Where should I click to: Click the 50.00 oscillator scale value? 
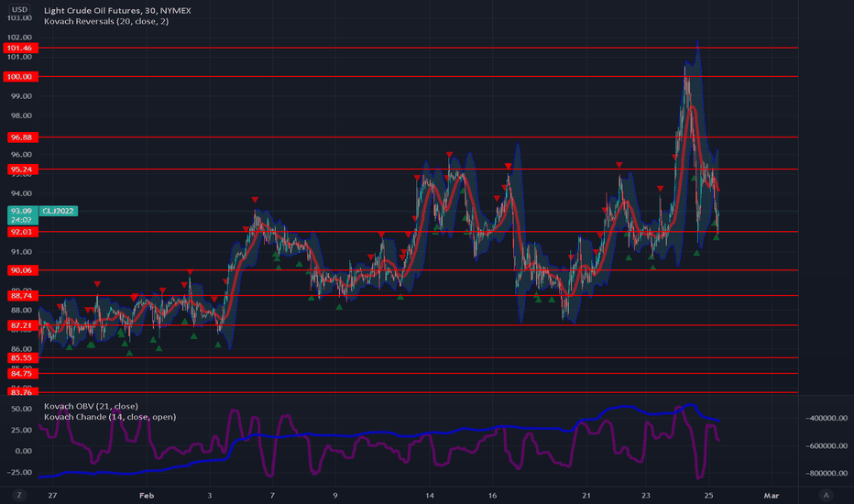coord(21,409)
